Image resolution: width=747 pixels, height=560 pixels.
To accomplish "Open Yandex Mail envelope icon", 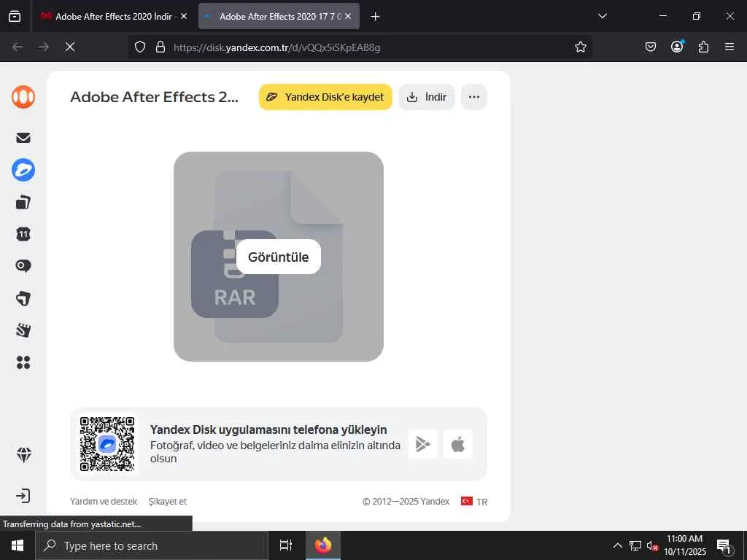I will pos(23,138).
